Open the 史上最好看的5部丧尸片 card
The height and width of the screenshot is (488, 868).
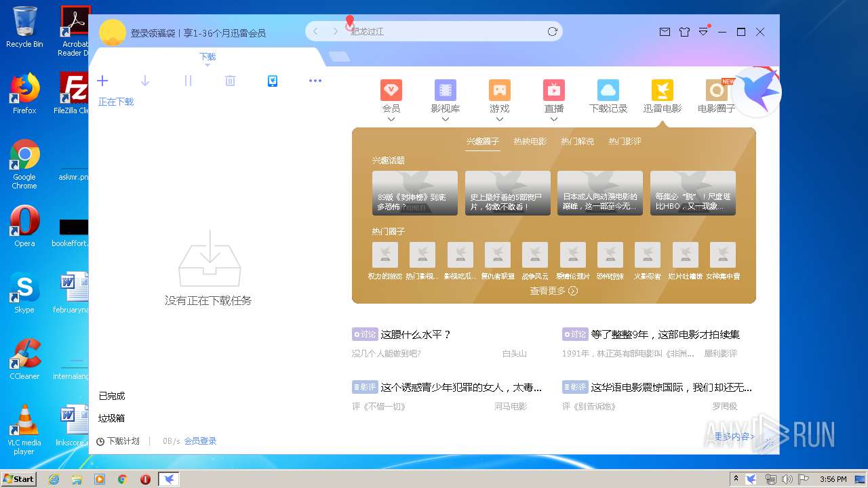pos(508,193)
